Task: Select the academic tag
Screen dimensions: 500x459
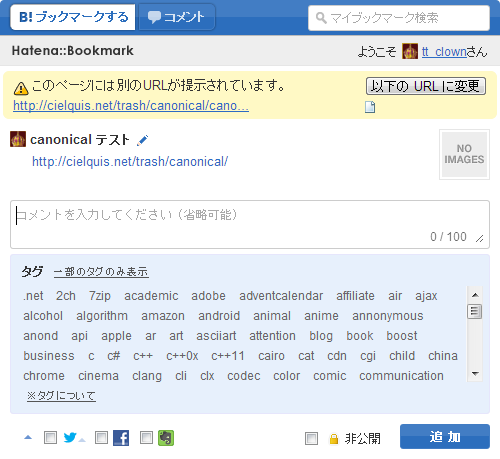Action: 151,296
